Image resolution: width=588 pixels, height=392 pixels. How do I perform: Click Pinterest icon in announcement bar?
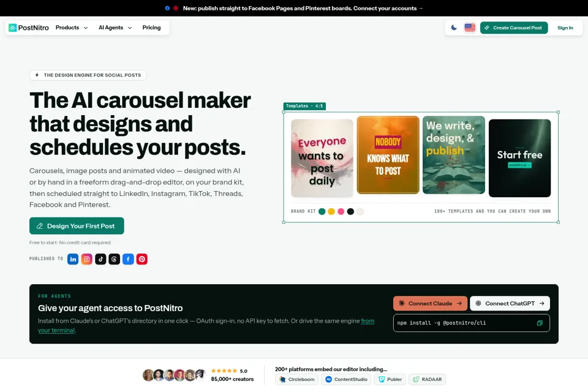pos(176,8)
